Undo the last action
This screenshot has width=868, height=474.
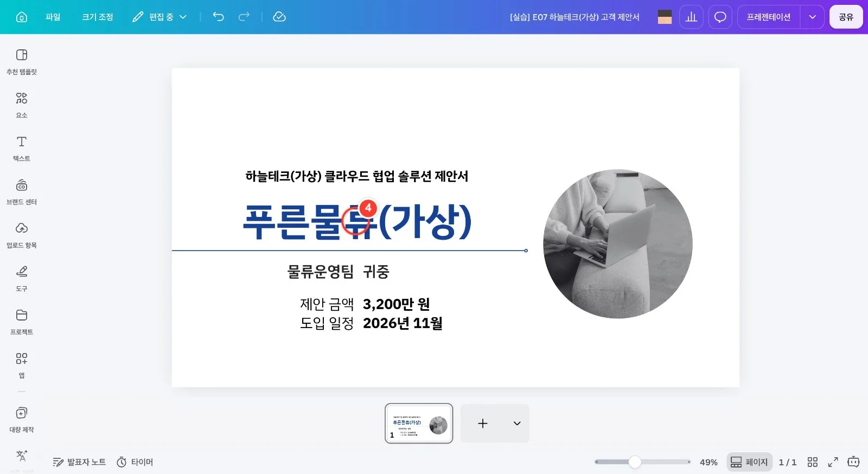218,17
